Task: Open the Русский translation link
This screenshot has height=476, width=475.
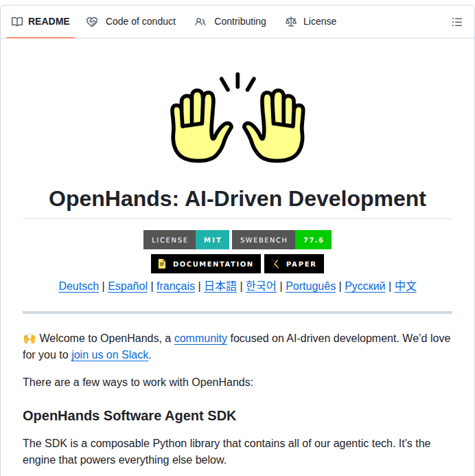Action: [365, 286]
